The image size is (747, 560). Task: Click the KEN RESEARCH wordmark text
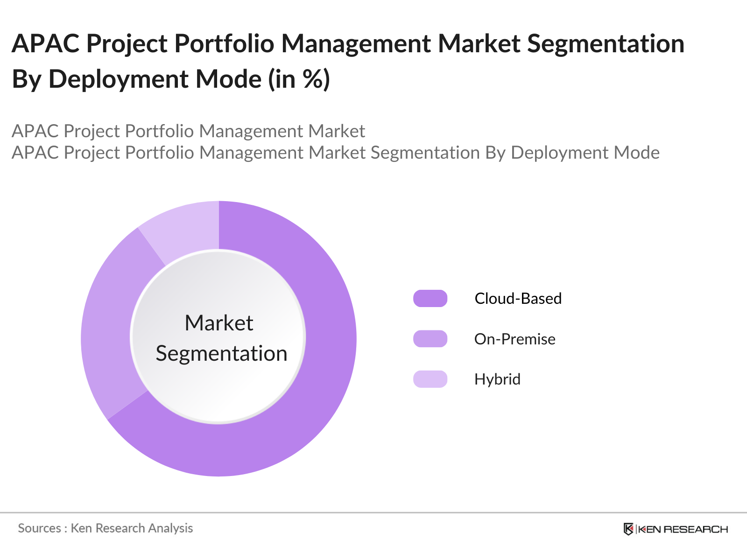click(683, 529)
